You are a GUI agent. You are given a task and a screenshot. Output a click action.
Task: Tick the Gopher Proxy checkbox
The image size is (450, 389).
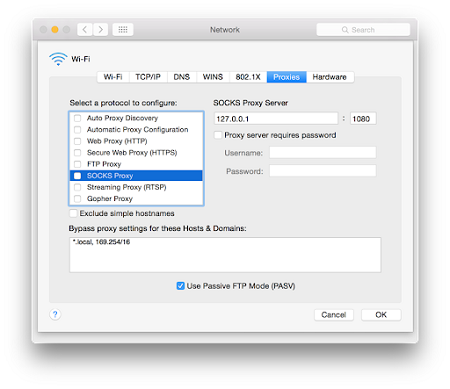point(77,199)
